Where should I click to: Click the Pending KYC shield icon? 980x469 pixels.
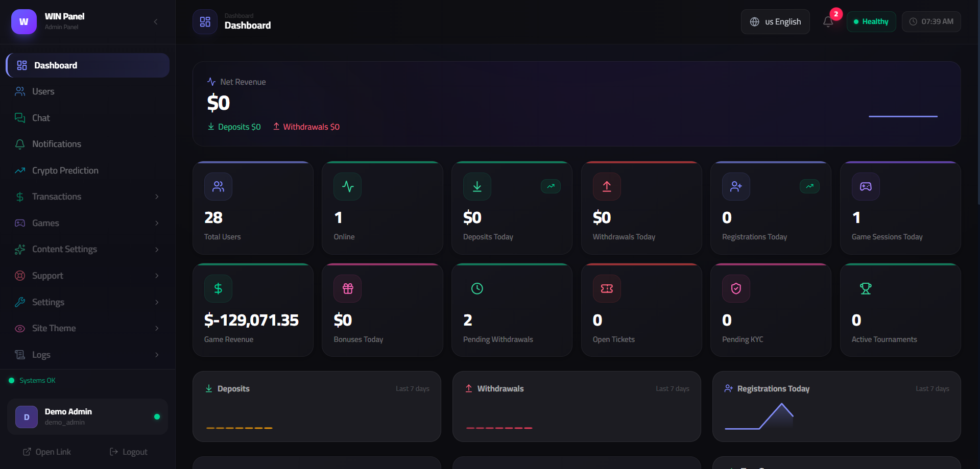pyautogui.click(x=736, y=289)
